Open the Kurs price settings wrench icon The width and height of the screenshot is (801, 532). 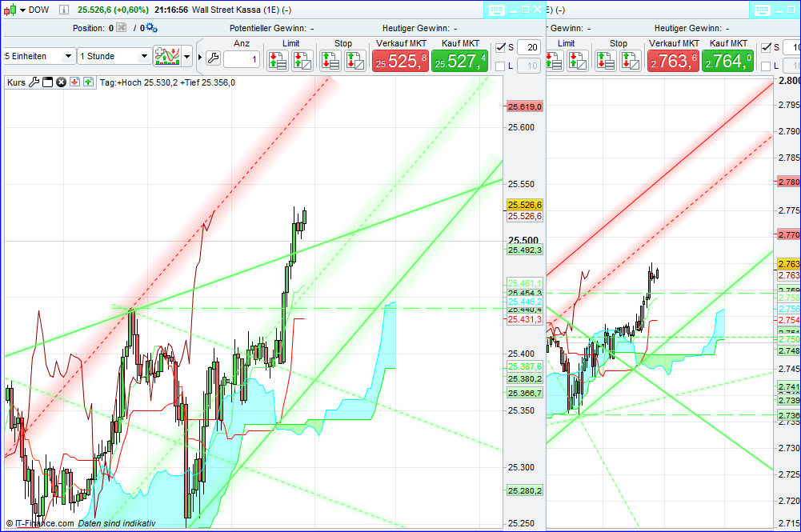coord(34,81)
